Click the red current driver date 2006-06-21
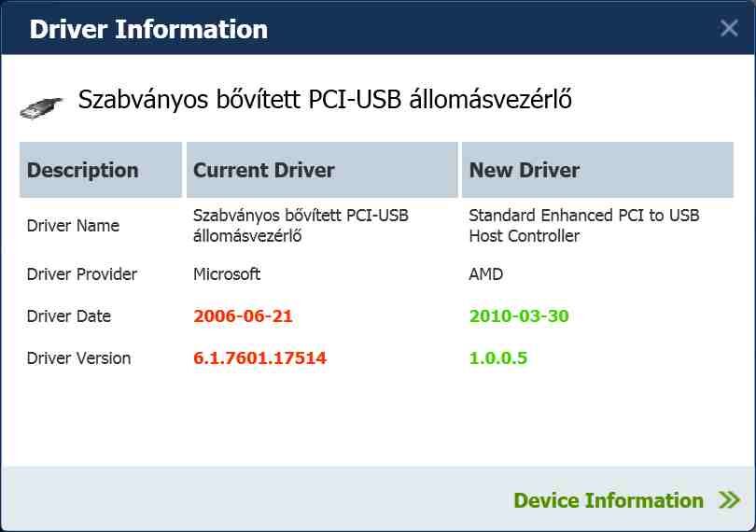The image size is (756, 532). 243,316
